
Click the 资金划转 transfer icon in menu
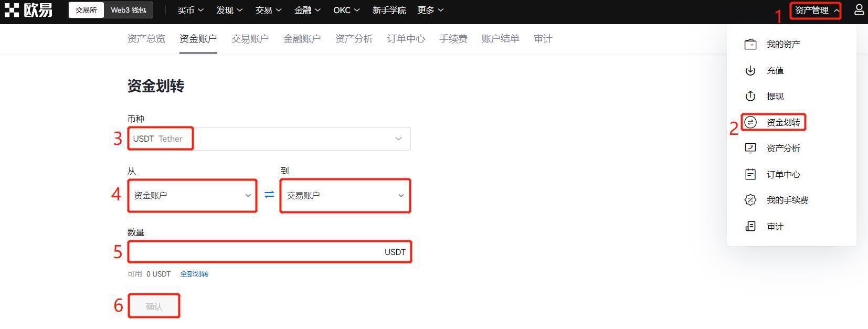750,122
